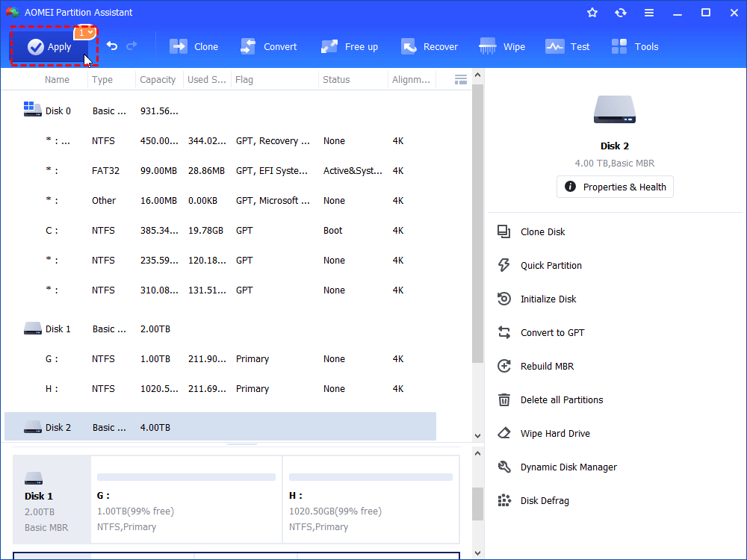Open the hamburger menu in title bar
747x560 pixels.
[649, 13]
